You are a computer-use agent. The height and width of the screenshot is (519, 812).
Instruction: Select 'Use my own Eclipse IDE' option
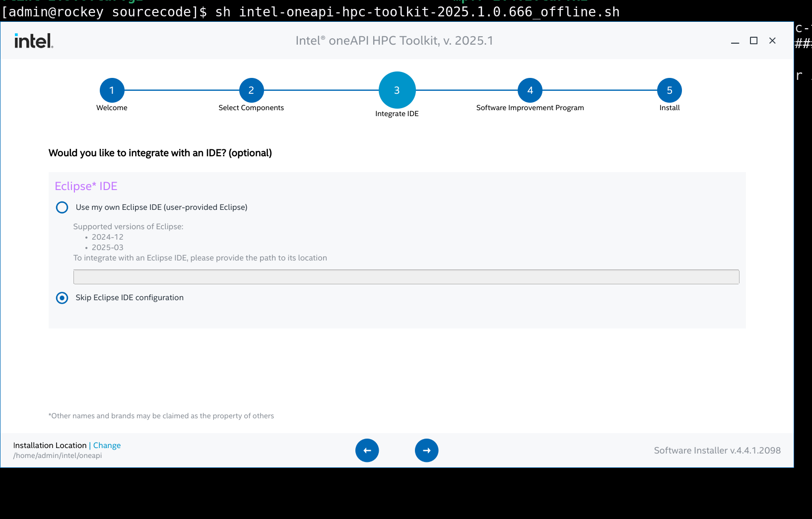tap(62, 207)
